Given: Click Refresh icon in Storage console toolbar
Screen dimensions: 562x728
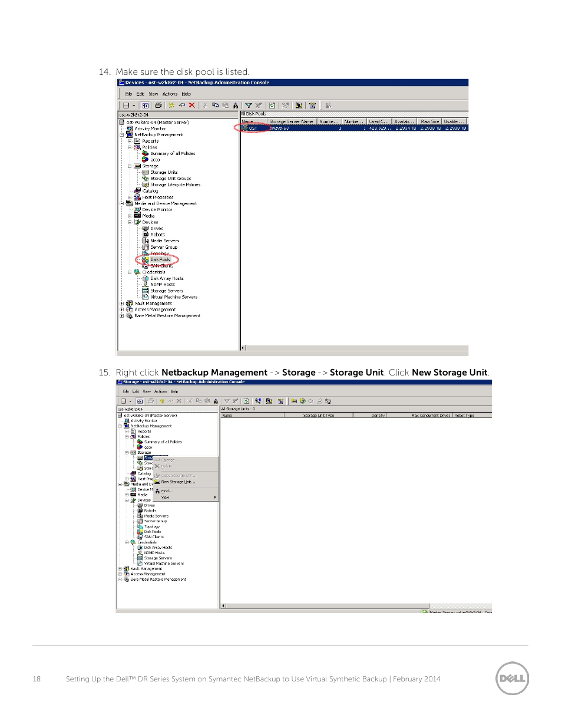Looking at the screenshot, I should [247, 401].
